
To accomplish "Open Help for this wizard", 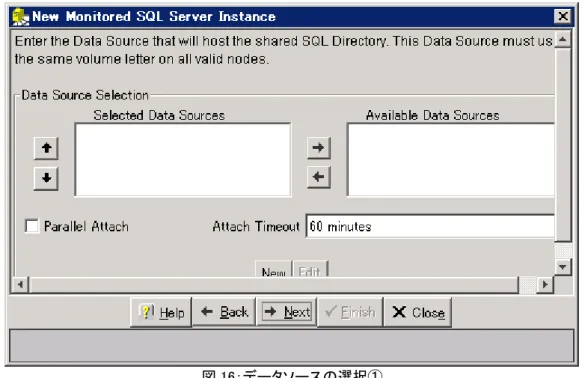I will [x=161, y=312].
